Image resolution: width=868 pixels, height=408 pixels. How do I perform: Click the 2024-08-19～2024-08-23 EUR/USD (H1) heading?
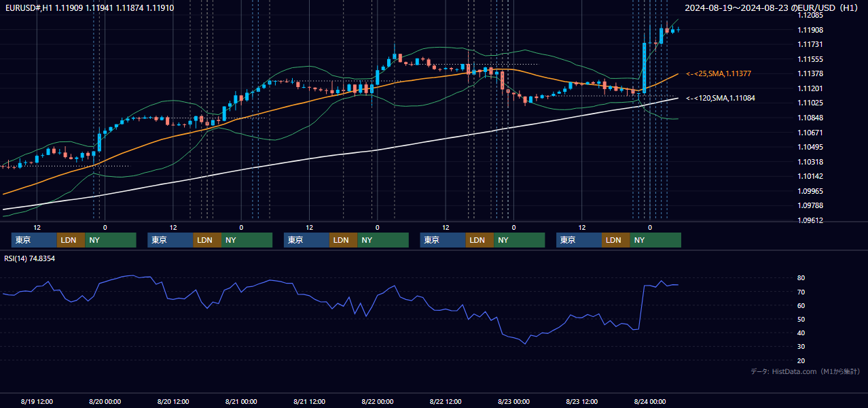coord(773,7)
